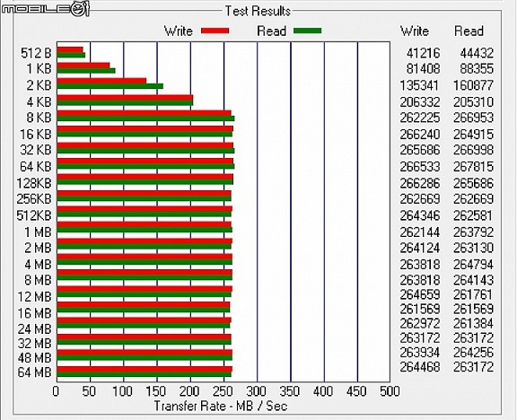The image size is (517, 420).
Task: Click write value 264124
Action: 420,248
